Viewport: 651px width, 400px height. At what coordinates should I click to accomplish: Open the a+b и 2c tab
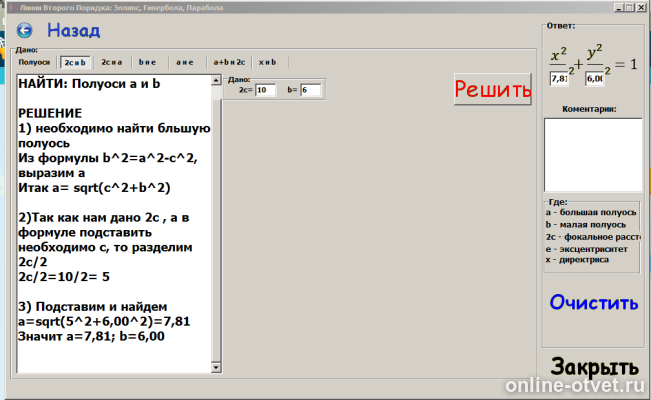point(229,62)
